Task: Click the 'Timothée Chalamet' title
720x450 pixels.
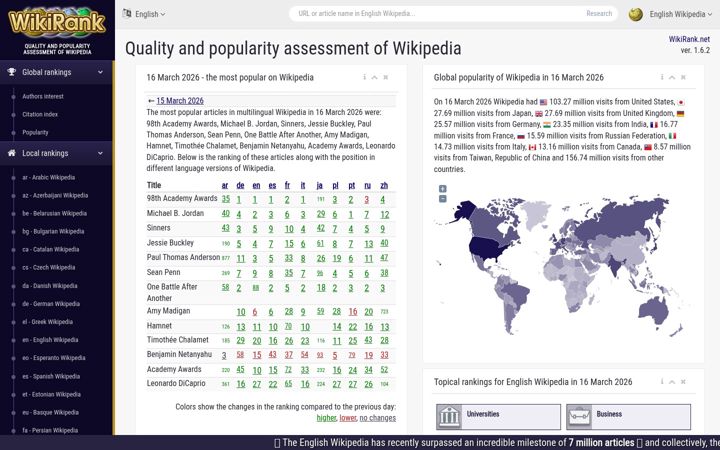Action: pyautogui.click(x=178, y=340)
